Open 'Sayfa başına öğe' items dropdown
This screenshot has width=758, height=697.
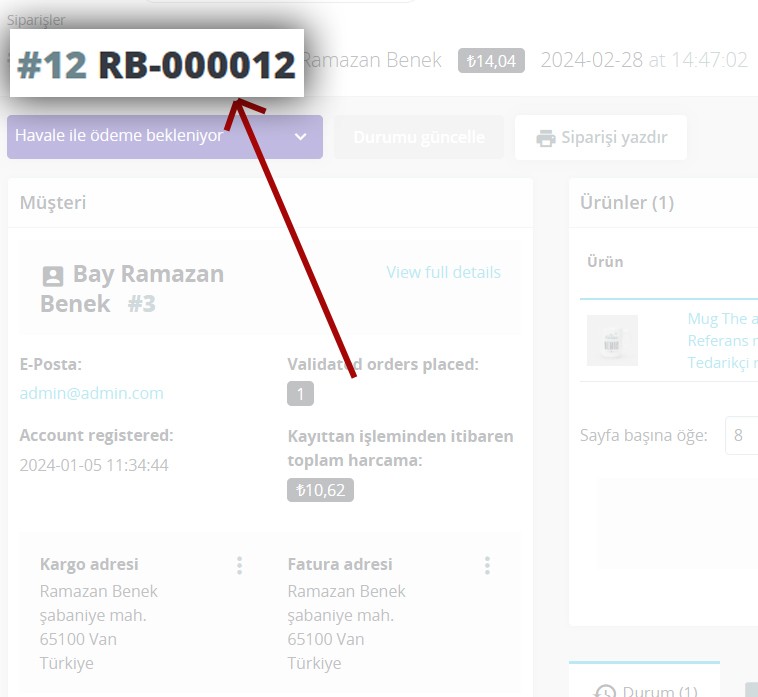click(x=742, y=435)
